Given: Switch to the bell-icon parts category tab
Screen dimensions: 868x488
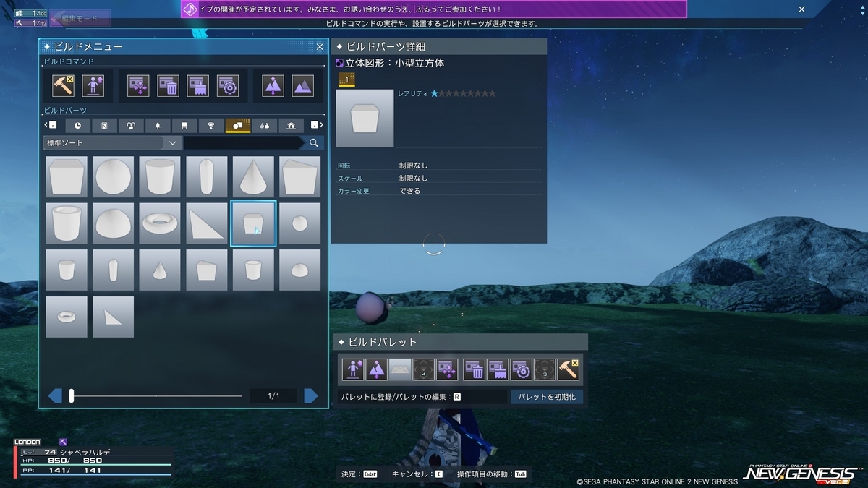Looking at the screenshot, I should (158, 125).
